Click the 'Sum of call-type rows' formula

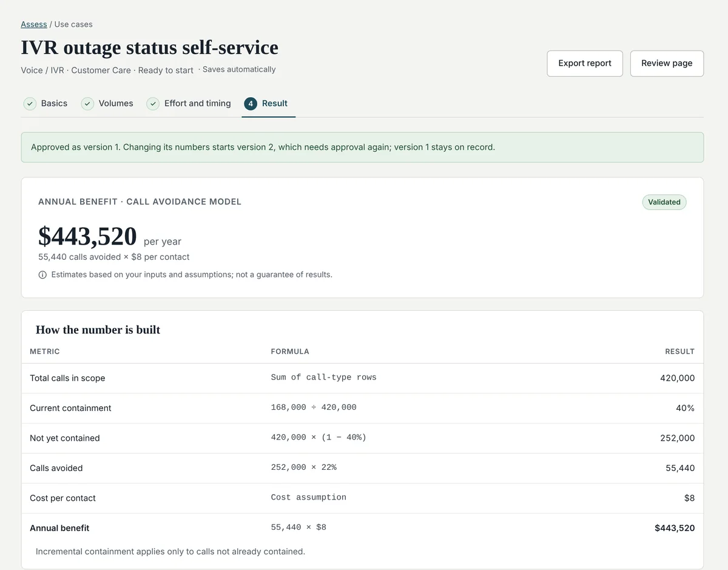coord(323,378)
